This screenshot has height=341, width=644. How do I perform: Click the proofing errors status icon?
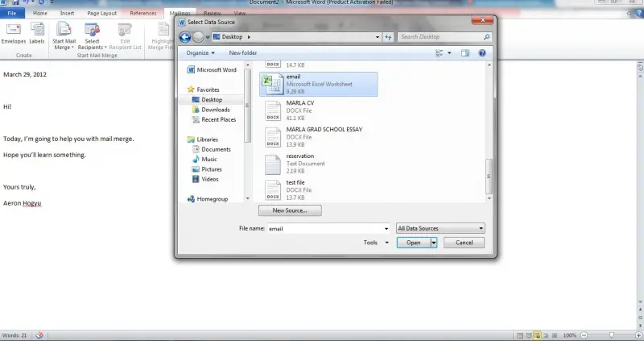click(39, 335)
